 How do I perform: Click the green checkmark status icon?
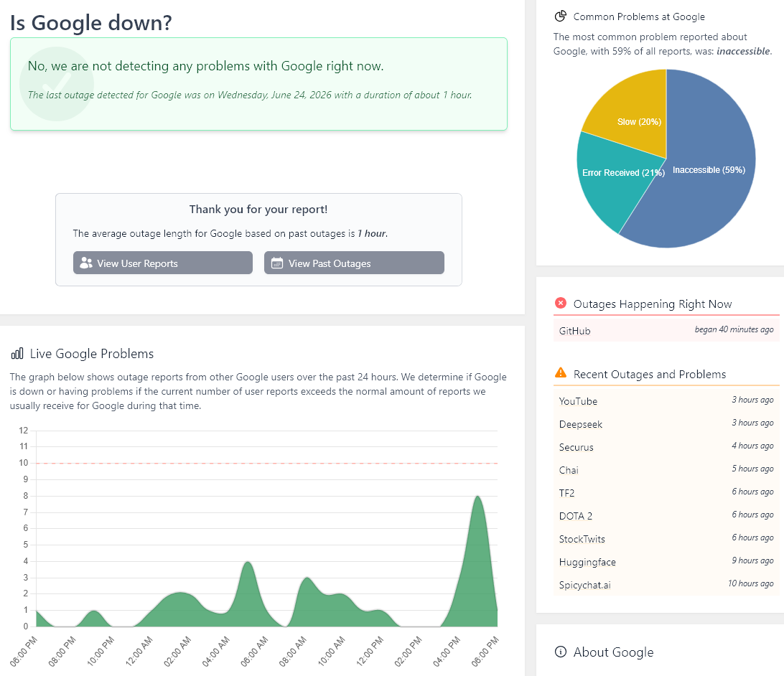pos(57,84)
